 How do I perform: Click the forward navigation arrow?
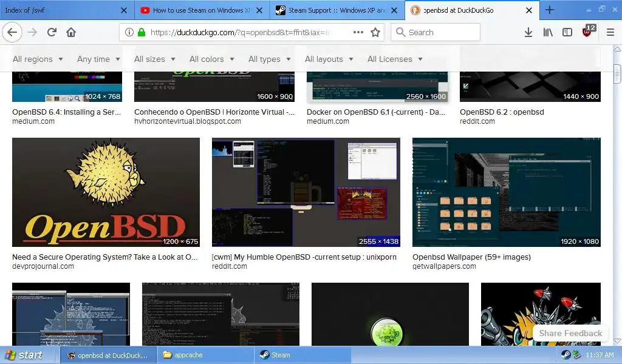pyautogui.click(x=33, y=32)
